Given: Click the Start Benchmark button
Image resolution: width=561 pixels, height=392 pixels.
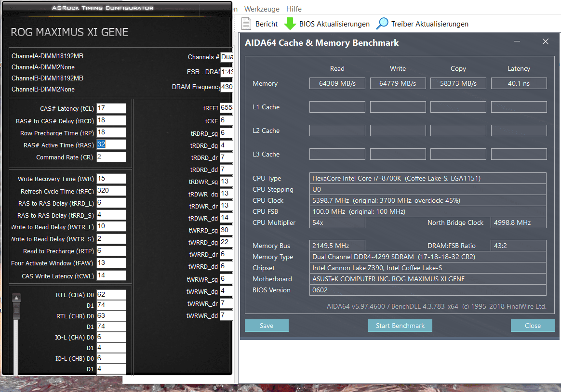Looking at the screenshot, I should tap(400, 326).
